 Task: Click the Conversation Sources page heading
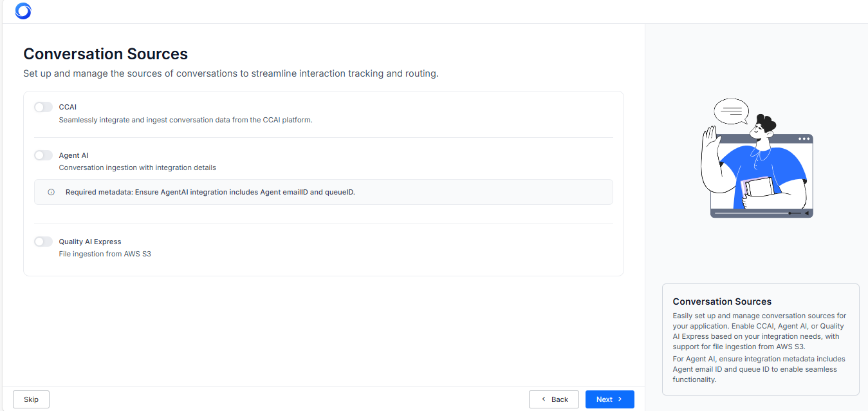(x=106, y=53)
